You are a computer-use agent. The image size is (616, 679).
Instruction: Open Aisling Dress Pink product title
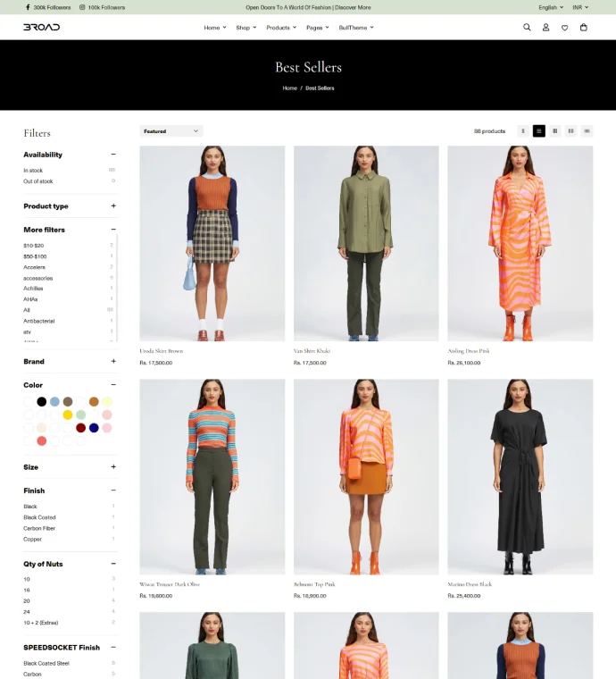(x=469, y=351)
